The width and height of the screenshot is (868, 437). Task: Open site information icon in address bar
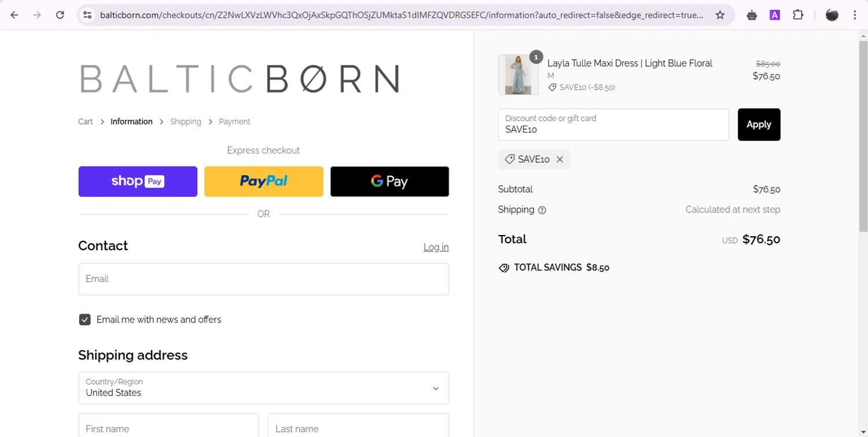[87, 15]
